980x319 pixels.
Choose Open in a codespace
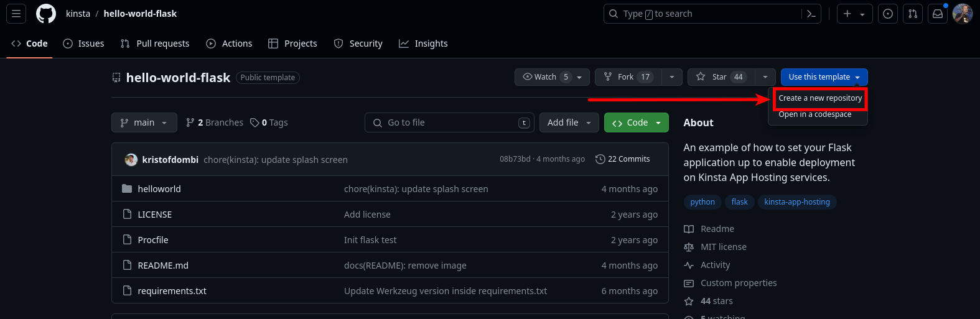click(814, 115)
